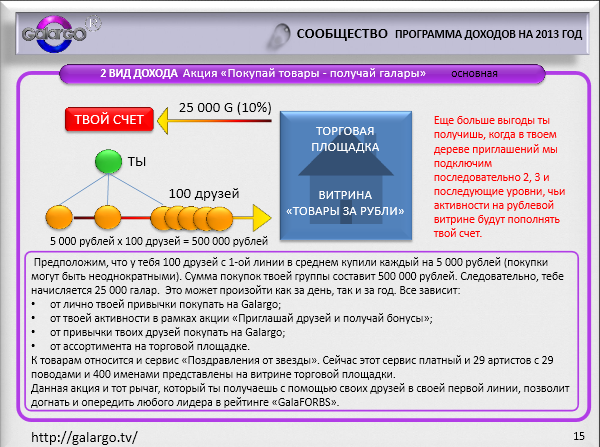Click bullet 'от ассортимента на торговой площадке'

tap(150, 346)
